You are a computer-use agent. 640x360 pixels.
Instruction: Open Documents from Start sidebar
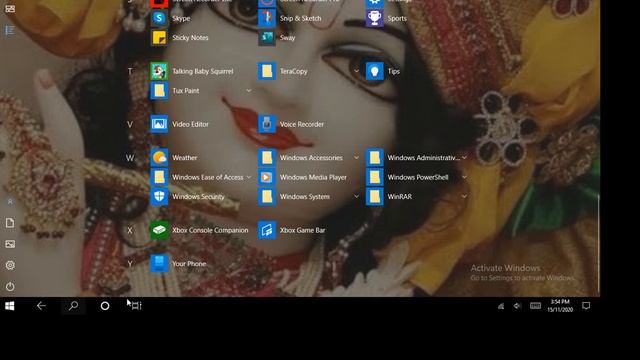tap(10, 223)
